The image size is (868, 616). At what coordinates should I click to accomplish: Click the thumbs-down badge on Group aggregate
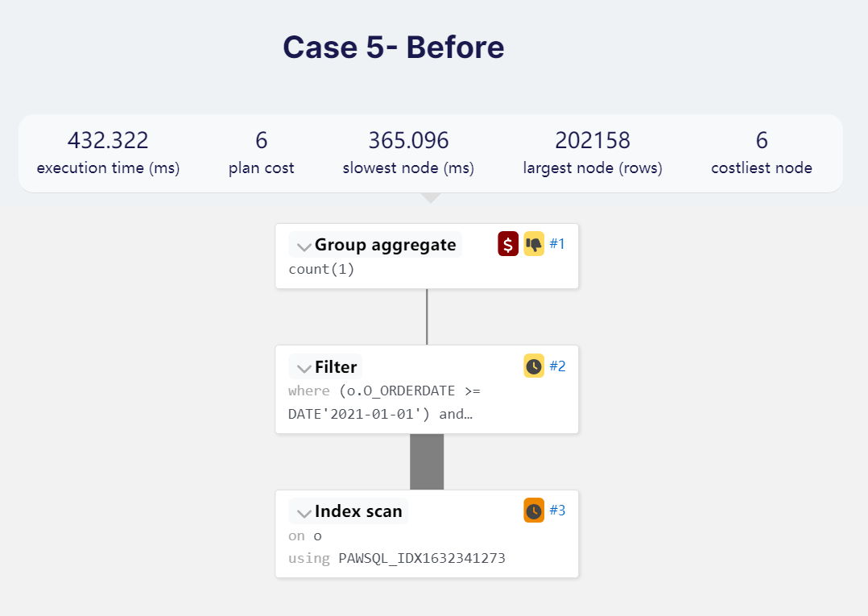point(534,244)
